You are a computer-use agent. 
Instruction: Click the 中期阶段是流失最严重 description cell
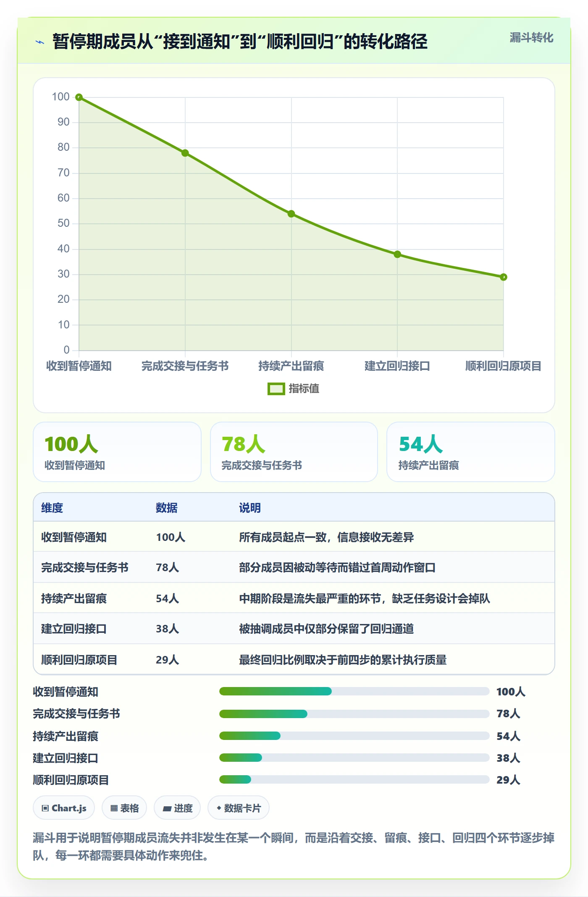pyautogui.click(x=365, y=598)
